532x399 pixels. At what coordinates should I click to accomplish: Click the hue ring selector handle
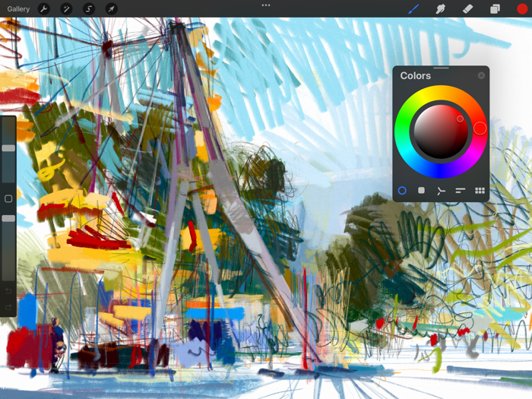coord(480,128)
